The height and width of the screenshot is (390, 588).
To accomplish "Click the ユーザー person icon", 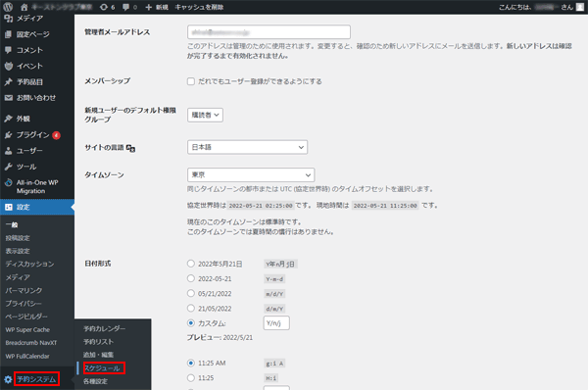I will coord(8,151).
